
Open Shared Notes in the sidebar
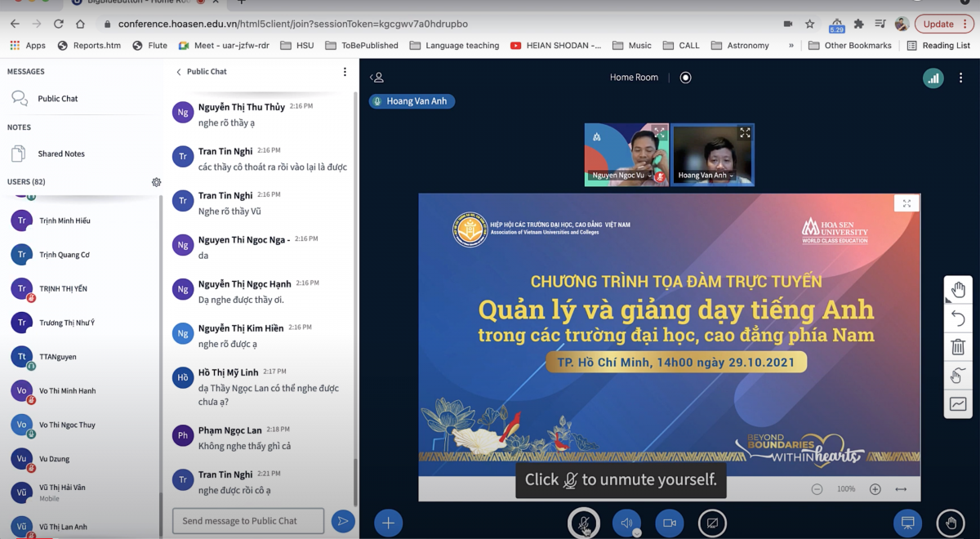pyautogui.click(x=60, y=154)
